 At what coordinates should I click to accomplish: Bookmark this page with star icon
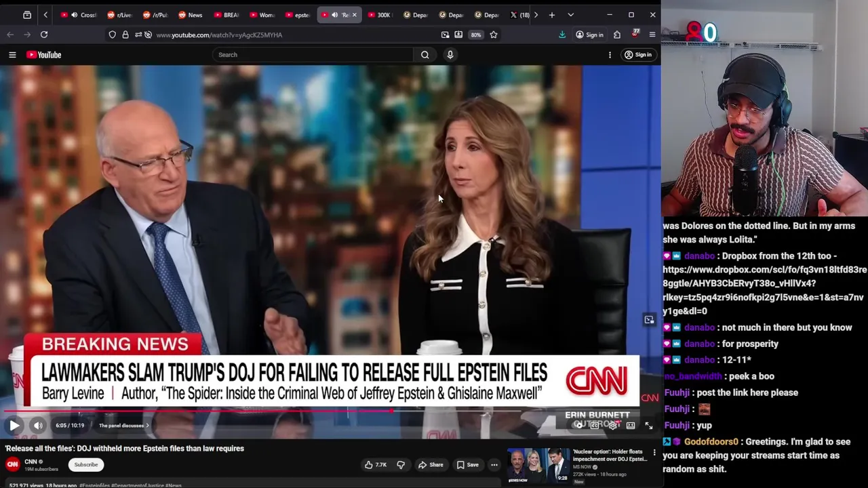(x=494, y=35)
